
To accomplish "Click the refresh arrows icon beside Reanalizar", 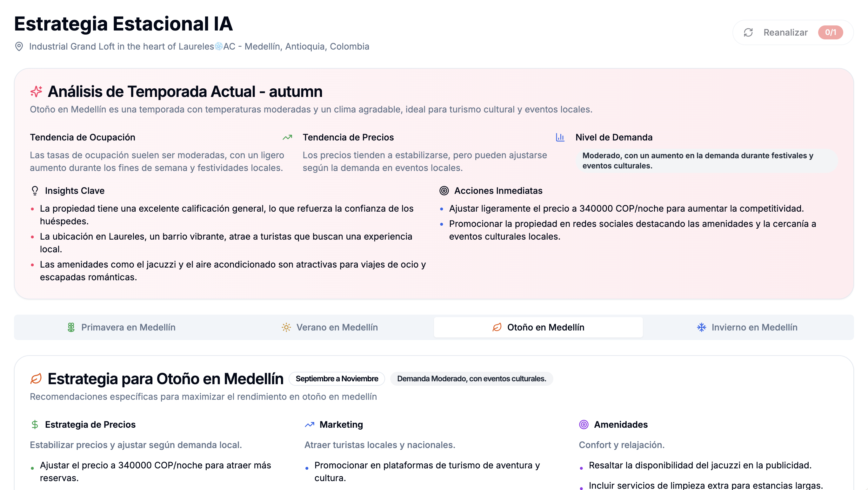I will coord(748,32).
